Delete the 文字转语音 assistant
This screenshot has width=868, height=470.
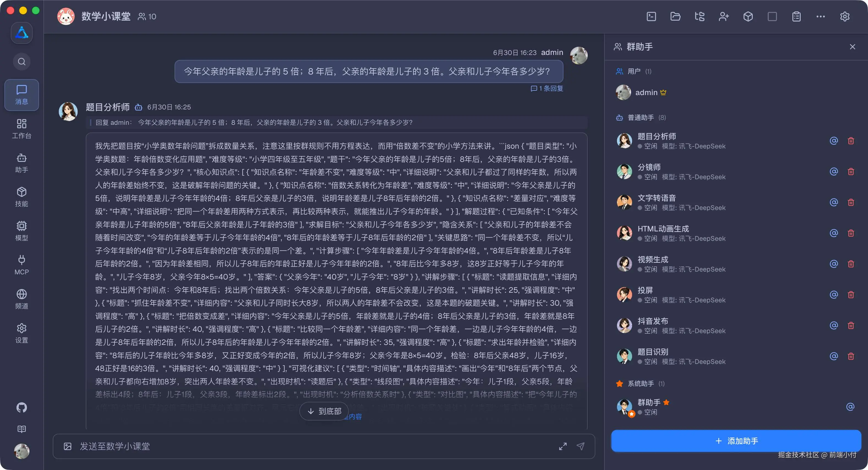click(851, 202)
